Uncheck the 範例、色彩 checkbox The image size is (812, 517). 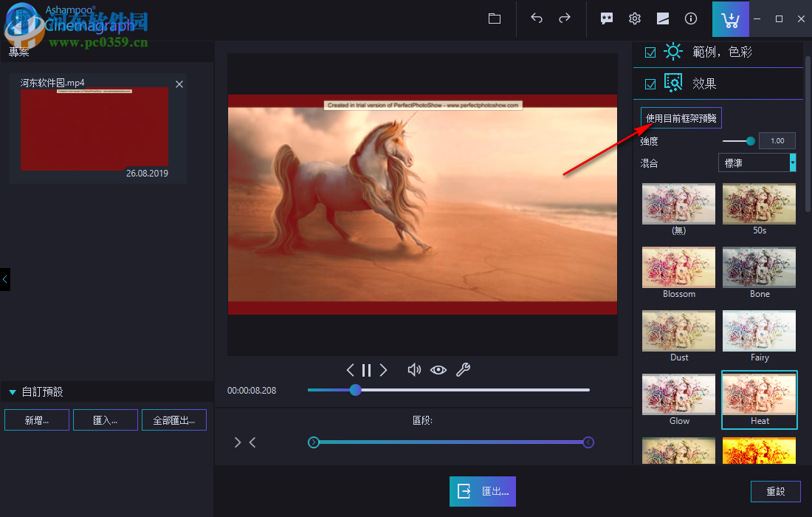point(650,52)
